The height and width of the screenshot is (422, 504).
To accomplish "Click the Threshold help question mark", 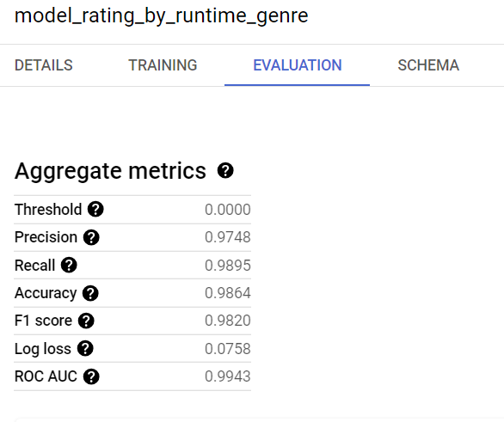I will [x=95, y=210].
